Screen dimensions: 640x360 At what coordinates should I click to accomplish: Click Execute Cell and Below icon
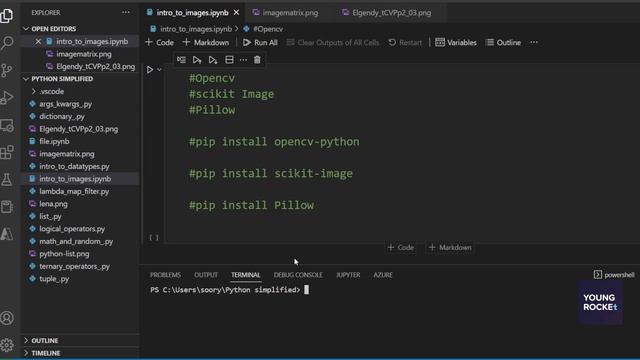(213, 60)
